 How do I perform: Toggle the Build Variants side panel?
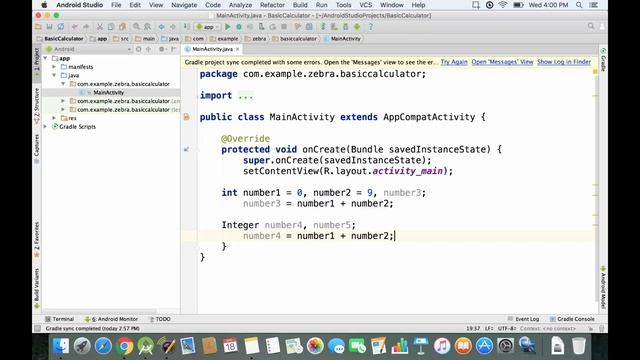[37, 288]
